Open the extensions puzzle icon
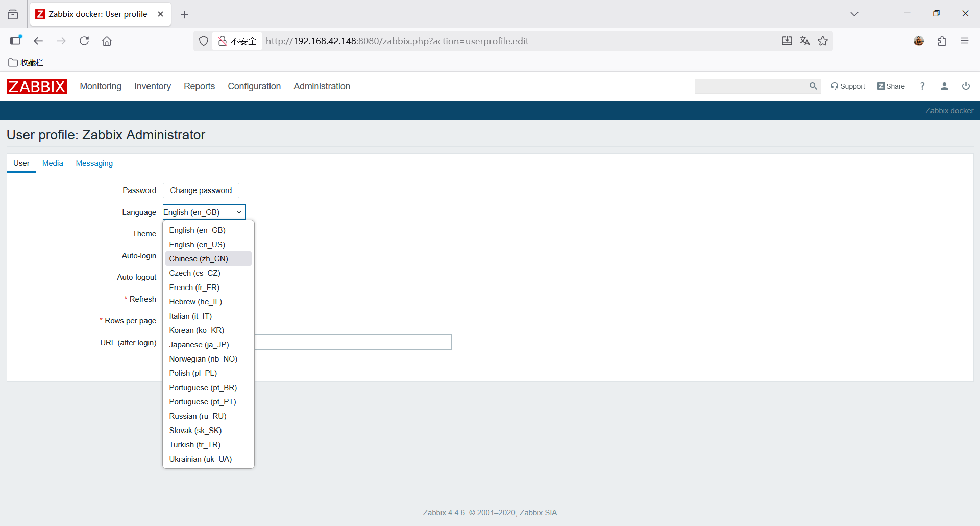Screen dimensions: 980x526 pyautogui.click(x=942, y=41)
